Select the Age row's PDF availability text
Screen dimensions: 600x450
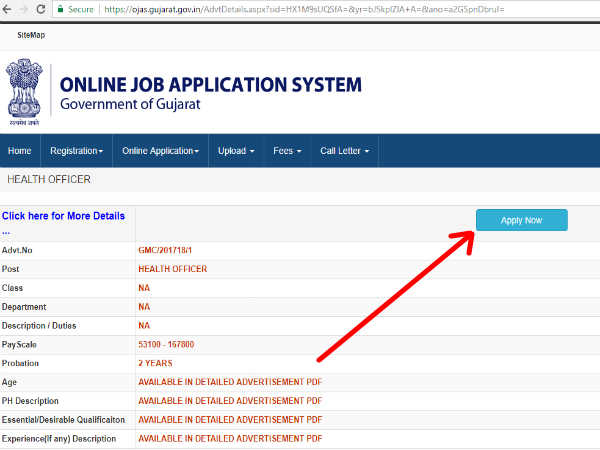(230, 382)
